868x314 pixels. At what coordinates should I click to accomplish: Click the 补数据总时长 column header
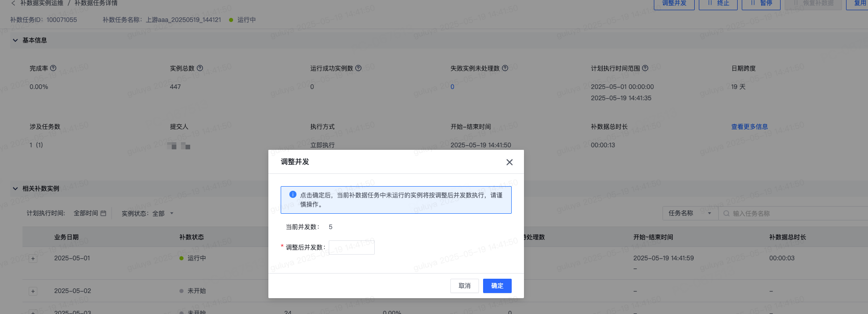point(788,237)
